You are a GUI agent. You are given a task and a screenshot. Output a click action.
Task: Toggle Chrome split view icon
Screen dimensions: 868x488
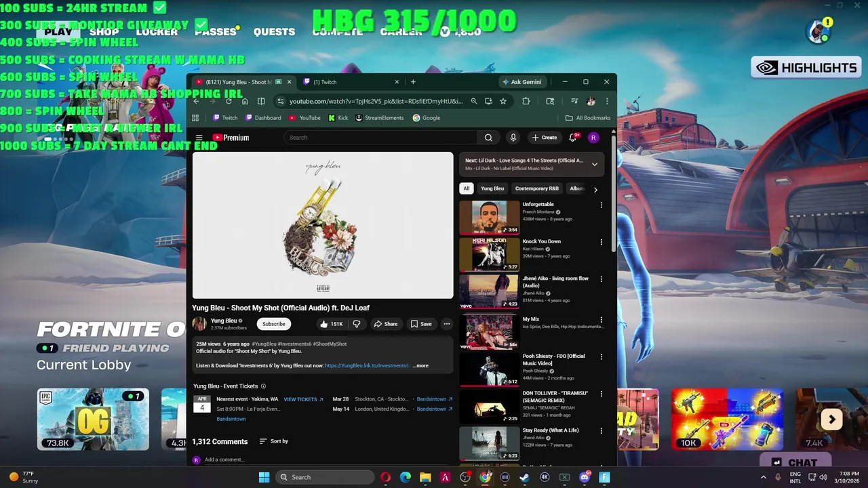click(261, 101)
